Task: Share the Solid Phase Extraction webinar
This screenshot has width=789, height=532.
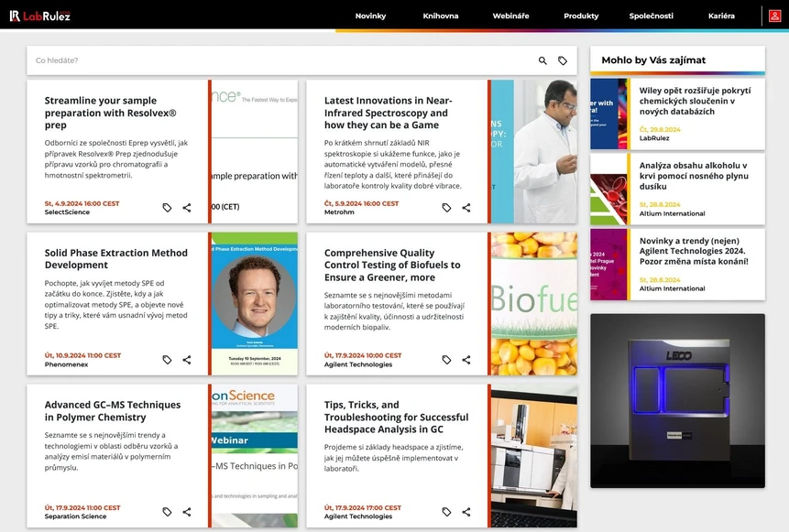Action: (x=187, y=360)
